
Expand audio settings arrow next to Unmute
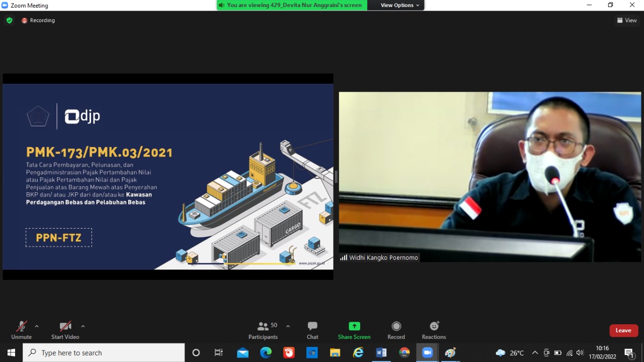tap(37, 326)
